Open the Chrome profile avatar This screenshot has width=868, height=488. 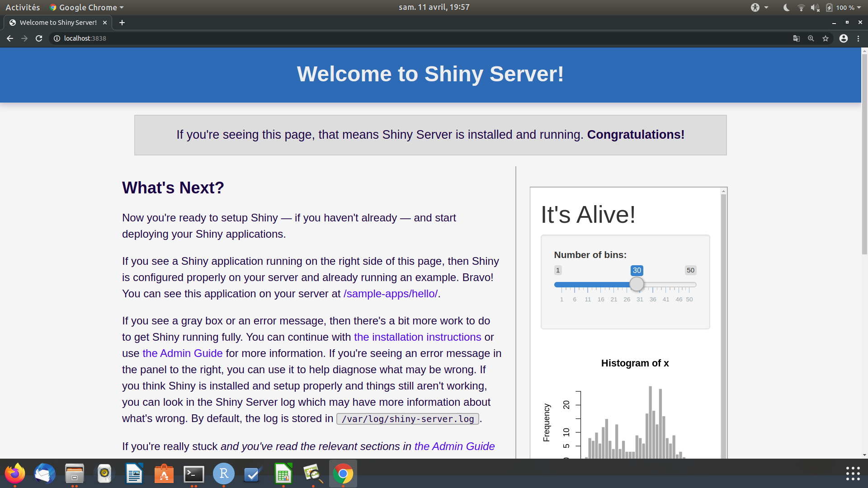[844, 38]
